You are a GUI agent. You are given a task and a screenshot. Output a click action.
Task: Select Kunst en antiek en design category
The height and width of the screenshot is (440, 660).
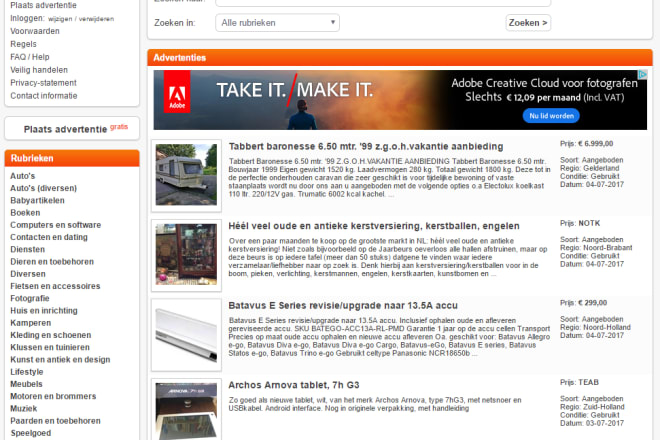coord(60,360)
